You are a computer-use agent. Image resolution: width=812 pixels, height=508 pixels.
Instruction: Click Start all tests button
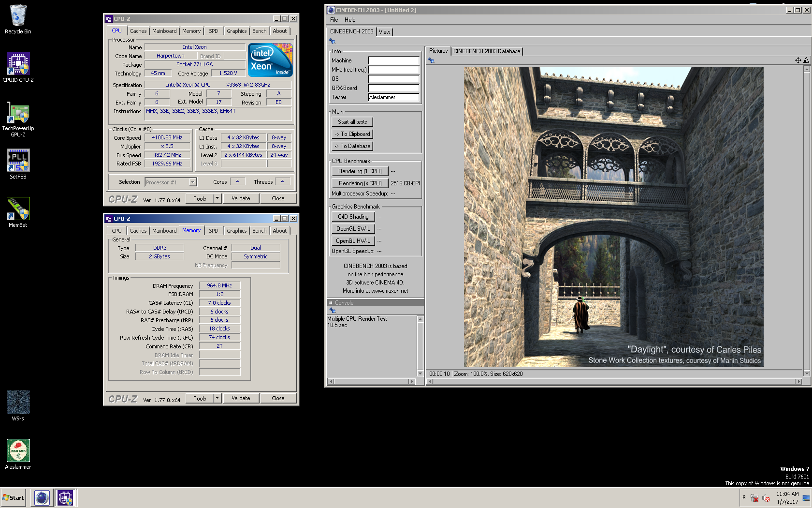coord(352,122)
